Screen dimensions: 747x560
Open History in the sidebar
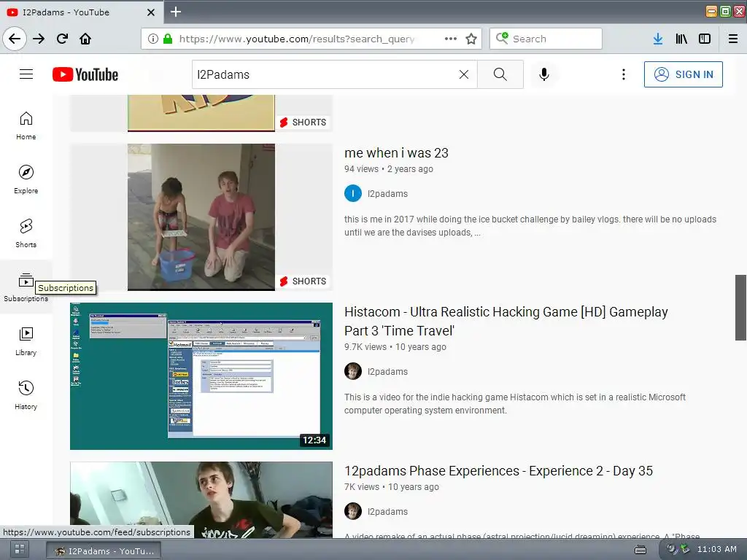[x=26, y=395]
